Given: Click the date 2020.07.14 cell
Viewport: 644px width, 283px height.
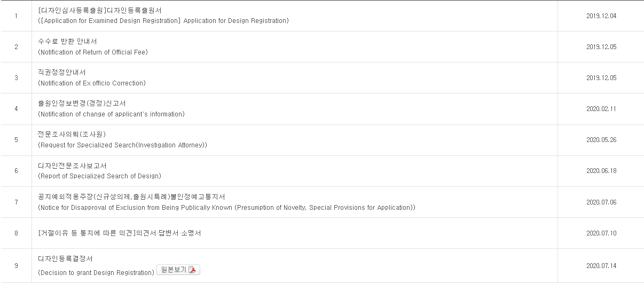Looking at the screenshot, I should point(601,265).
